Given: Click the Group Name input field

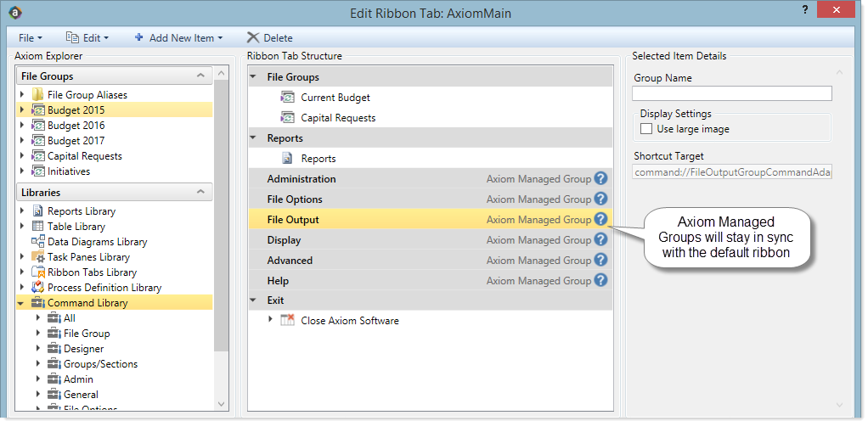Looking at the screenshot, I should (x=732, y=93).
